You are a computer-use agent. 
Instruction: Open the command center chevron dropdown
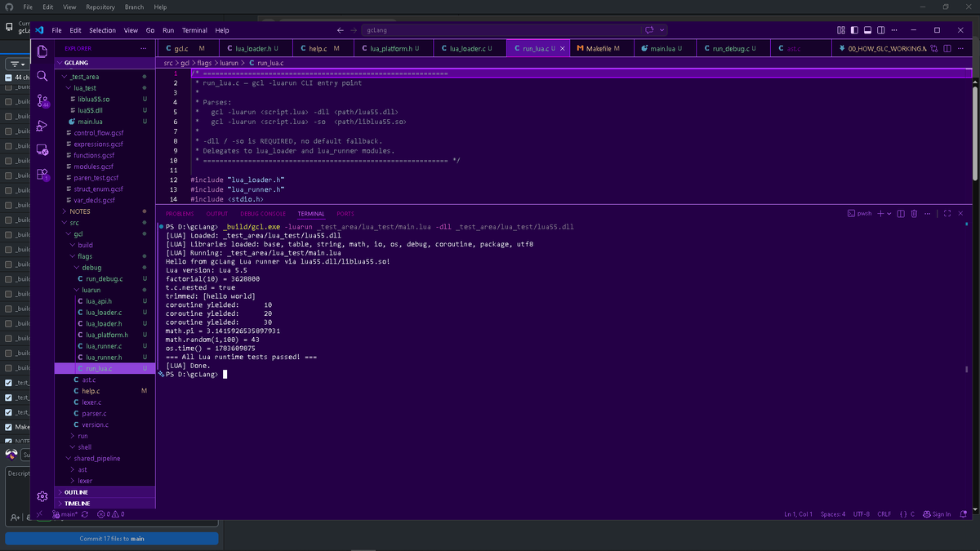tap(662, 30)
